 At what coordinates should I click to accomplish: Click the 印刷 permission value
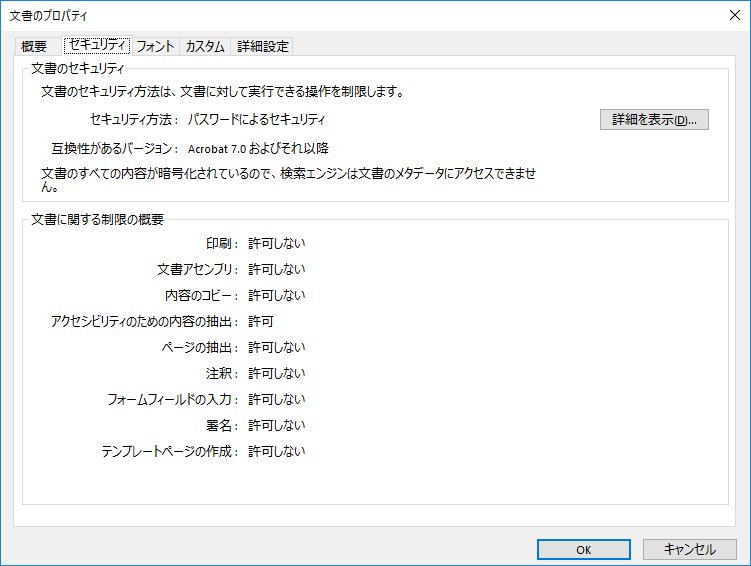pos(277,243)
